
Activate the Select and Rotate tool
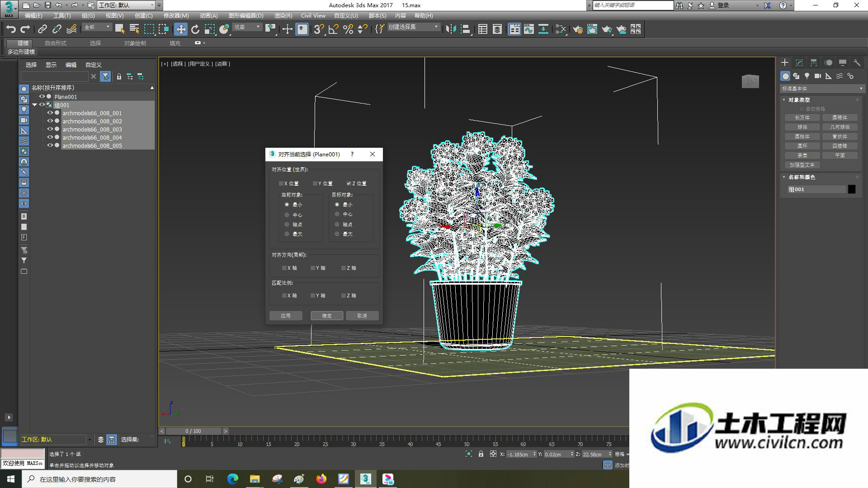(195, 29)
